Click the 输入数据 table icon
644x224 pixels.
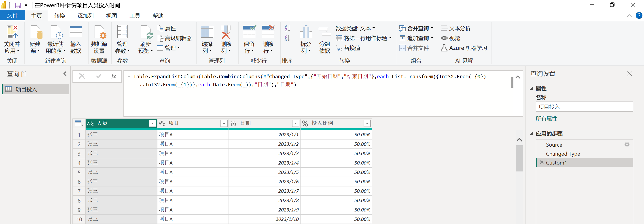tap(76, 32)
